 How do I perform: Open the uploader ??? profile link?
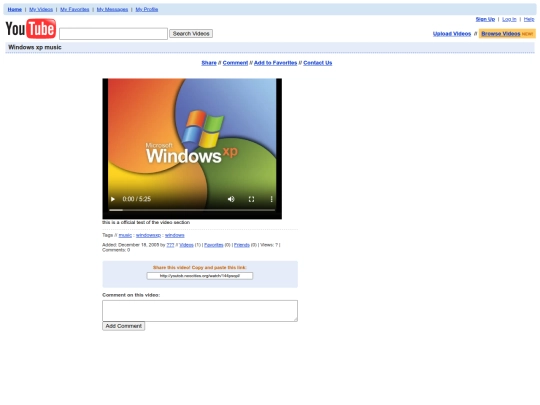coord(170,245)
